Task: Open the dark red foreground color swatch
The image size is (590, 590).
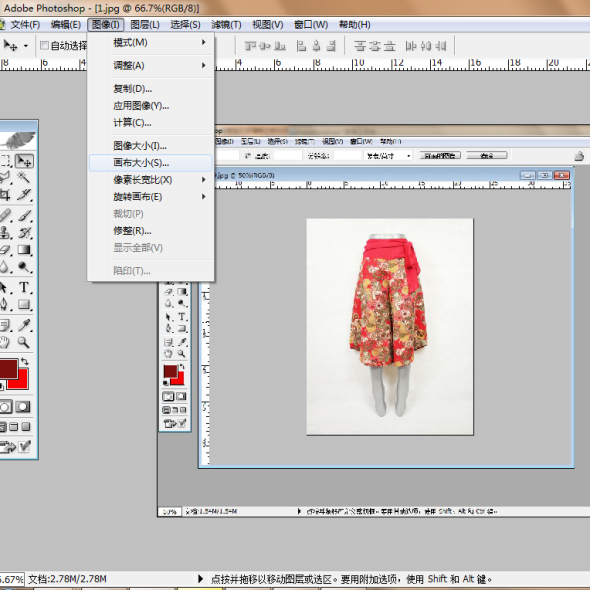Action: (8, 368)
